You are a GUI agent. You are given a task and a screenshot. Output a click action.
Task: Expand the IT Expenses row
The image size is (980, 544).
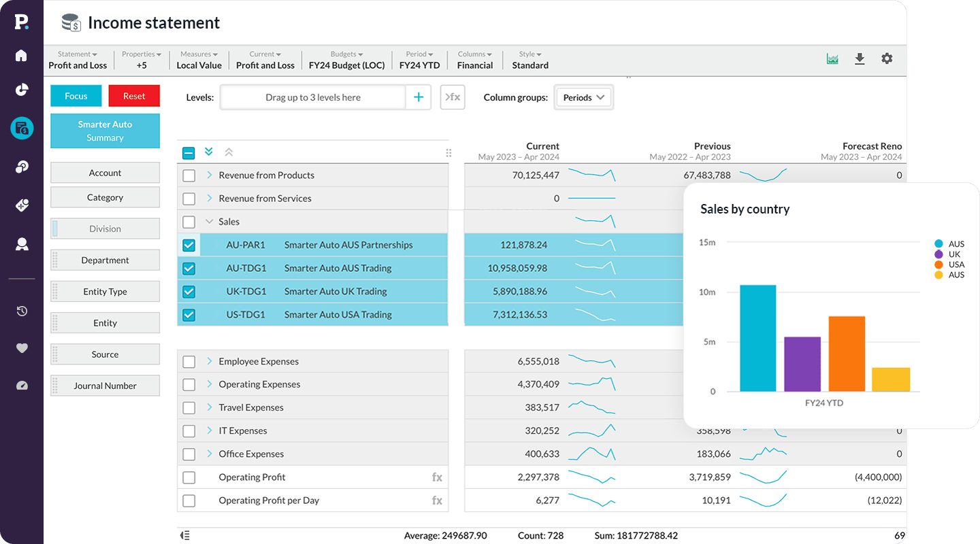click(210, 431)
